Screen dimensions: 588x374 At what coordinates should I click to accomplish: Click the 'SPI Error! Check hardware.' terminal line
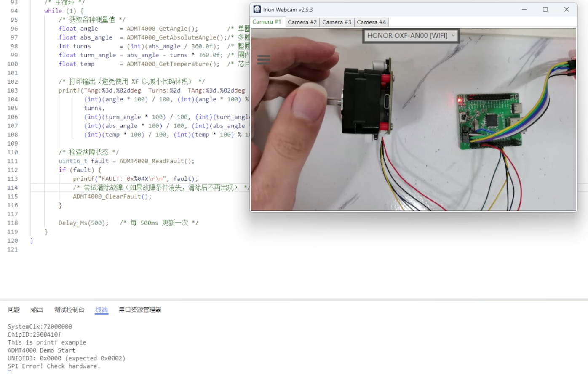(x=54, y=366)
